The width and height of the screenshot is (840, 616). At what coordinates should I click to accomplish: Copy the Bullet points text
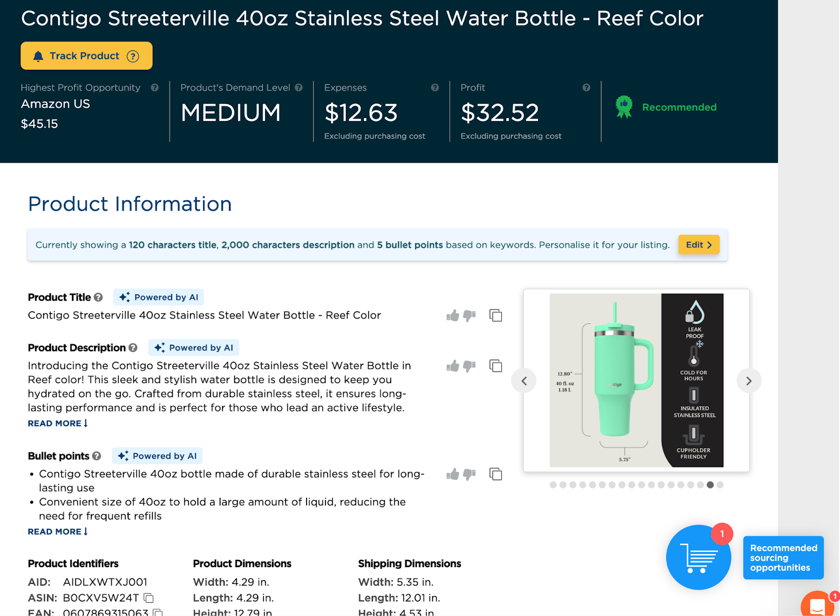[496, 474]
